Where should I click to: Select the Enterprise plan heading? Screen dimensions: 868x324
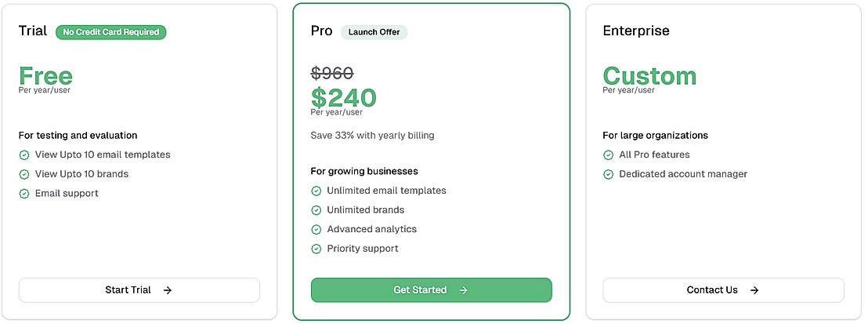636,31
